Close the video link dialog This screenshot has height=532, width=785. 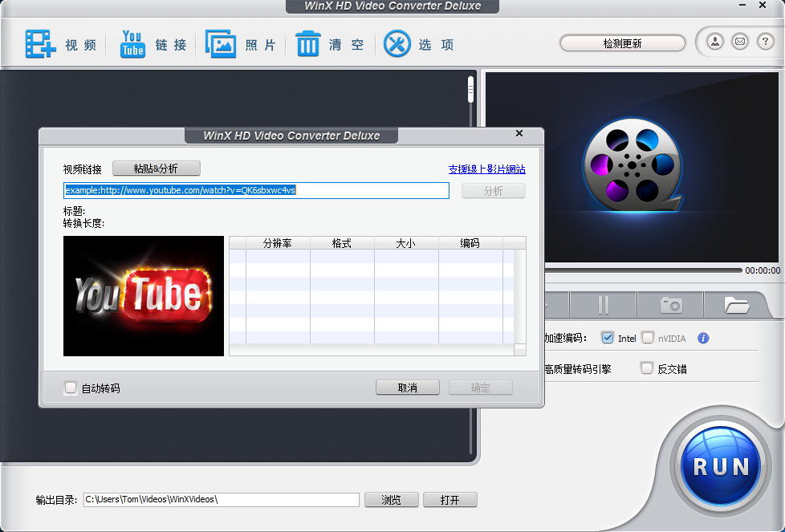click(x=519, y=133)
